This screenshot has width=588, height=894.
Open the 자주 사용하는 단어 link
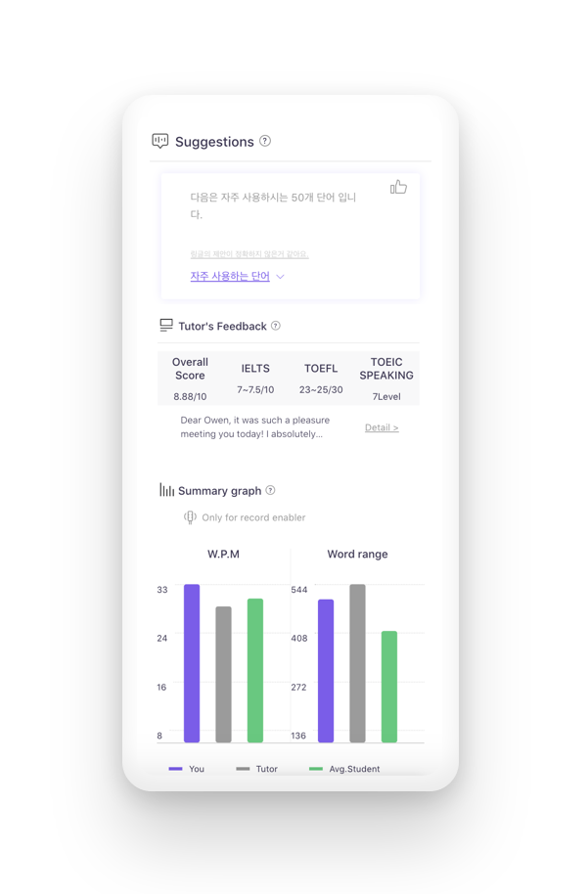coord(230,277)
